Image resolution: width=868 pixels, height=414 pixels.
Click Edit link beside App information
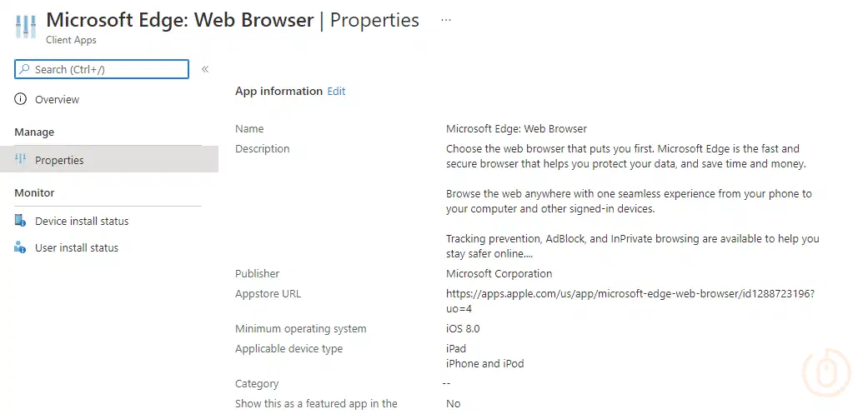tap(336, 92)
